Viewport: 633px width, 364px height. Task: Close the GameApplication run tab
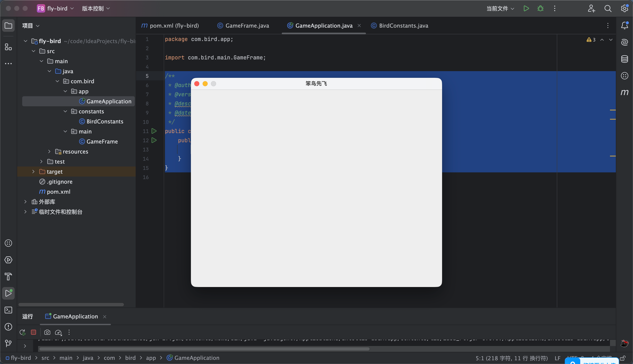tap(104, 317)
